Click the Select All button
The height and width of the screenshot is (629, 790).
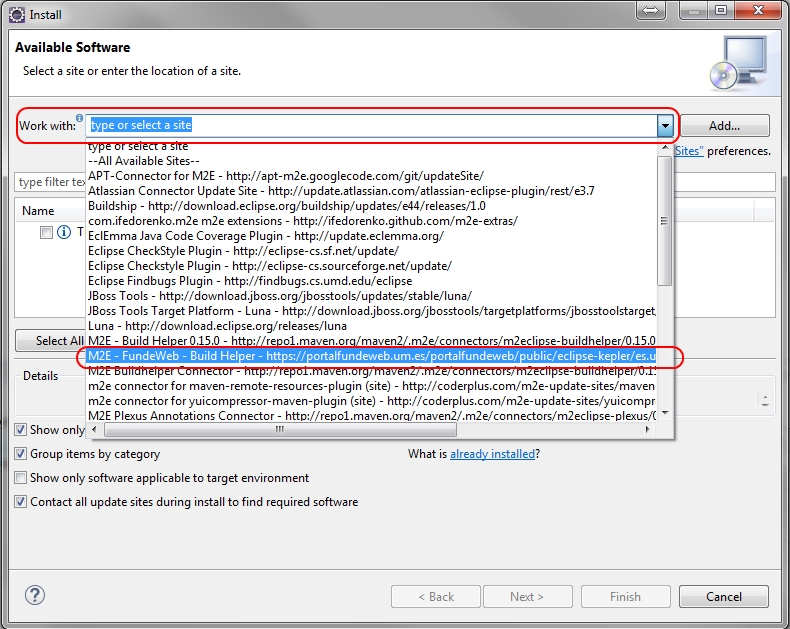(x=50, y=341)
